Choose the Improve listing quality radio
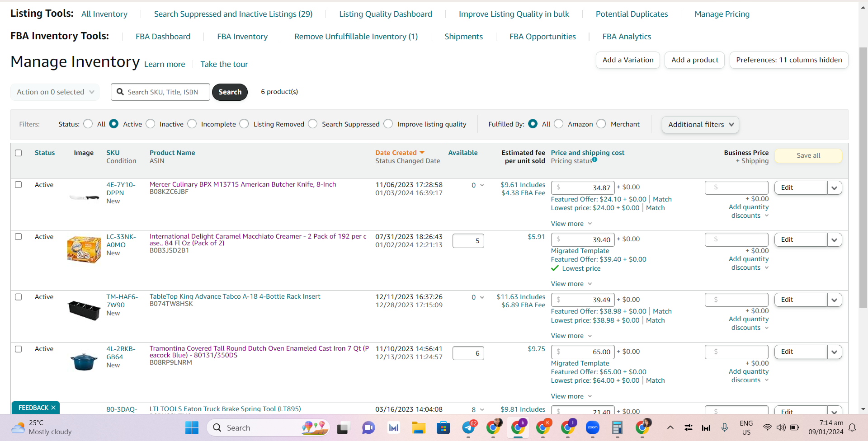This screenshot has width=868, height=441. 388,124
